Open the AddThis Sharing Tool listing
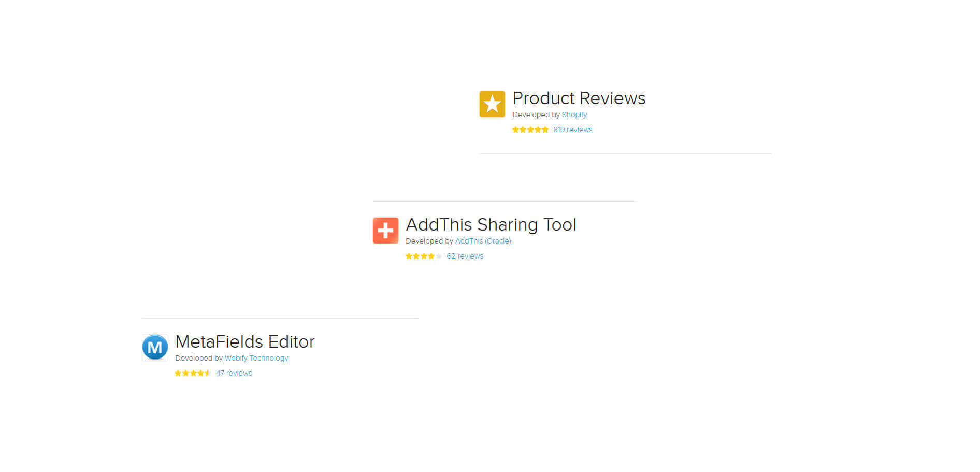This screenshot has width=980, height=472. (492, 225)
